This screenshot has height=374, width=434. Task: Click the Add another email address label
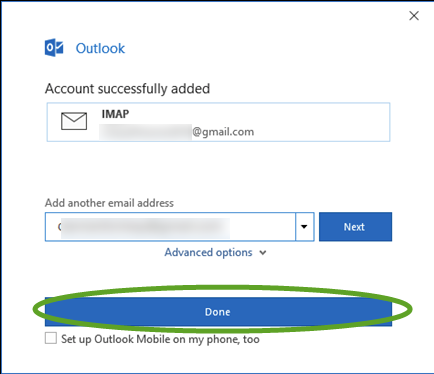[109, 203]
